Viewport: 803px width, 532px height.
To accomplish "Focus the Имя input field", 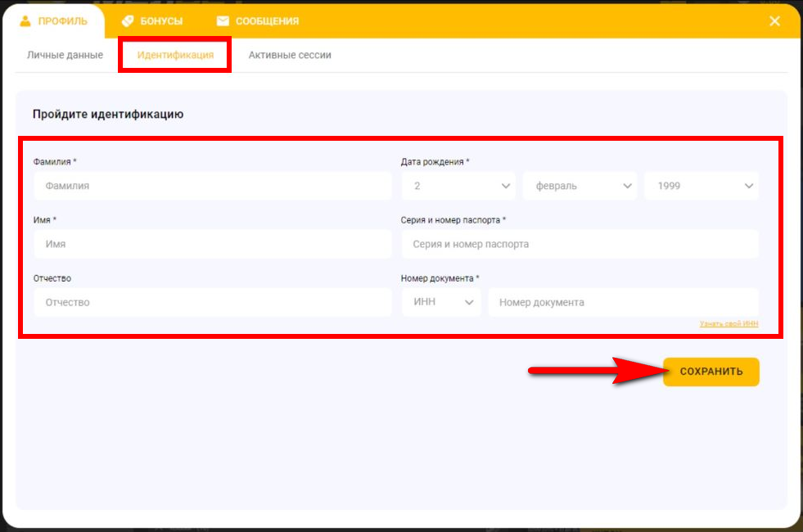I will pyautogui.click(x=213, y=244).
